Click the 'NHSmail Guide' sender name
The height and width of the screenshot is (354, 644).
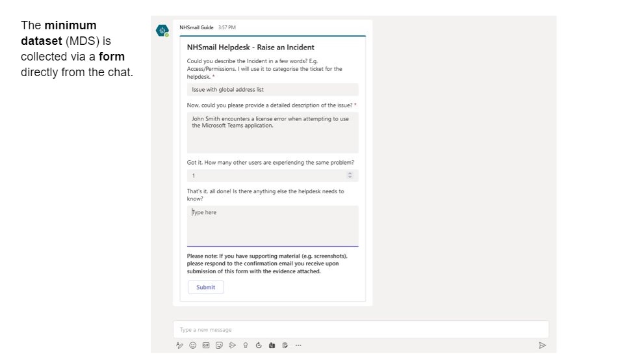pyautogui.click(x=196, y=27)
